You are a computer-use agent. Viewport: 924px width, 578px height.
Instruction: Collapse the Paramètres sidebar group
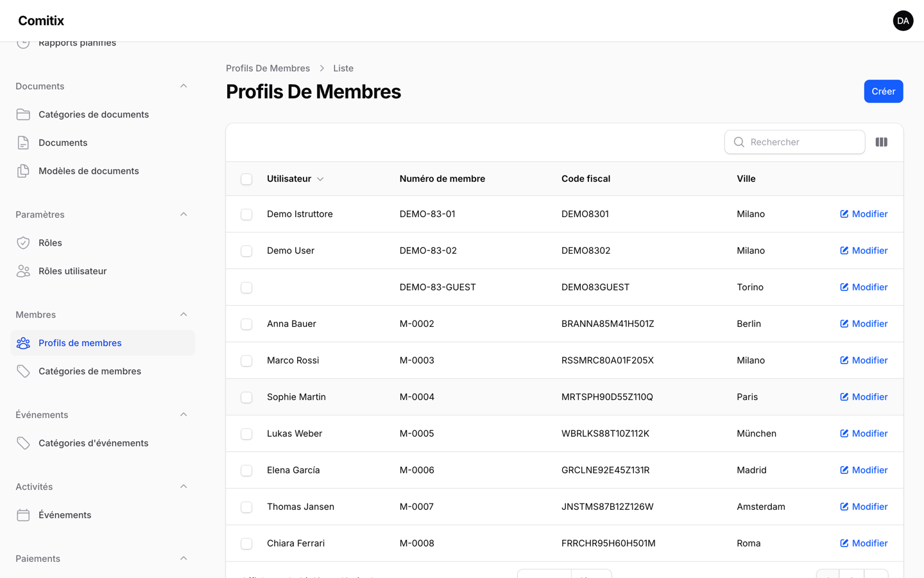click(x=184, y=215)
